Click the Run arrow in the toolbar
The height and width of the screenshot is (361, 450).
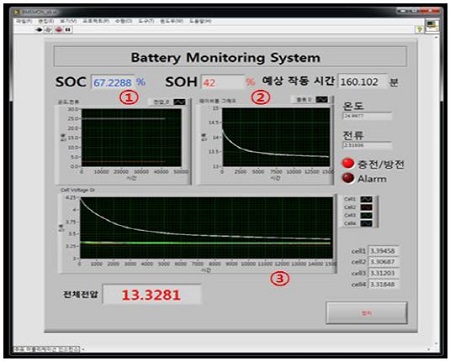click(x=39, y=30)
